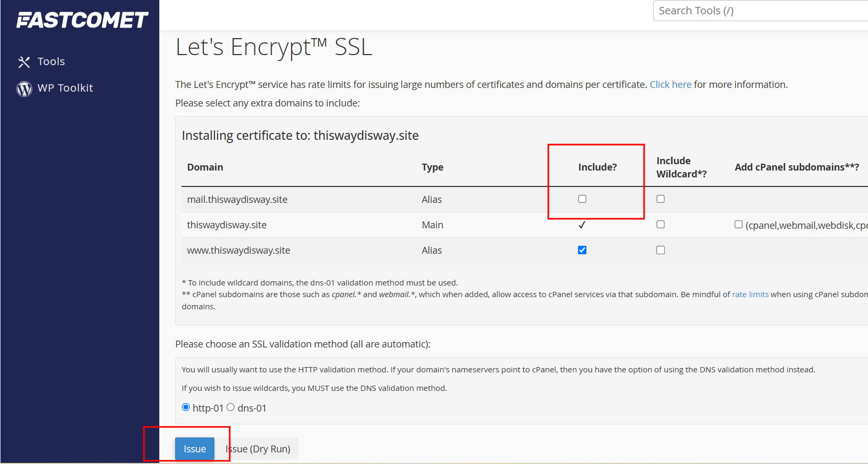Click the Installing certificate to heading

point(300,136)
